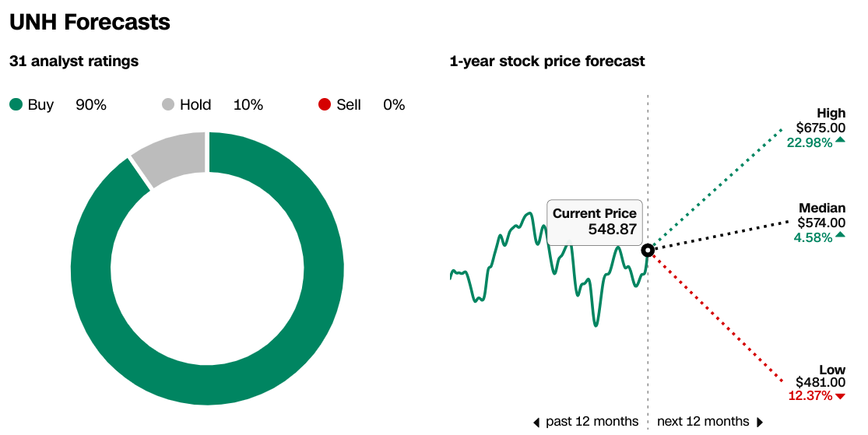Screen dimensions: 868x435
Task: Click the left arrow before past 12 months
Action: [x=536, y=423]
